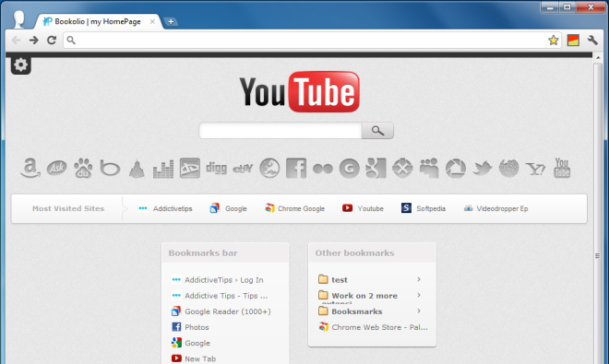Select the Flickr dots icon

323,169
